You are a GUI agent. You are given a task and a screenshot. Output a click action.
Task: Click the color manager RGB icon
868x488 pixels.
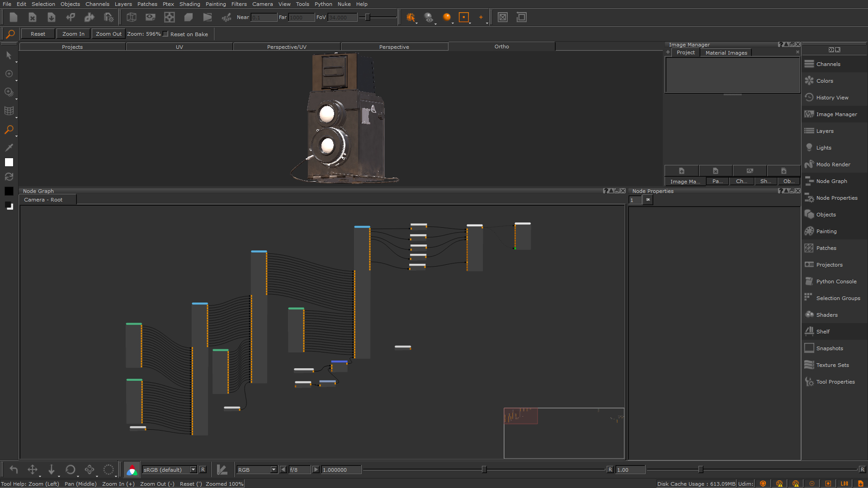point(132,470)
